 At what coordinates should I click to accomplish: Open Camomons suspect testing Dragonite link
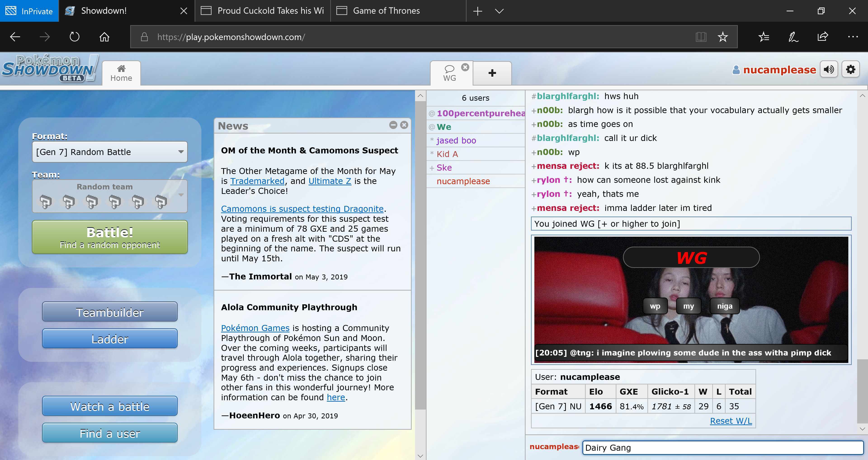pos(302,209)
